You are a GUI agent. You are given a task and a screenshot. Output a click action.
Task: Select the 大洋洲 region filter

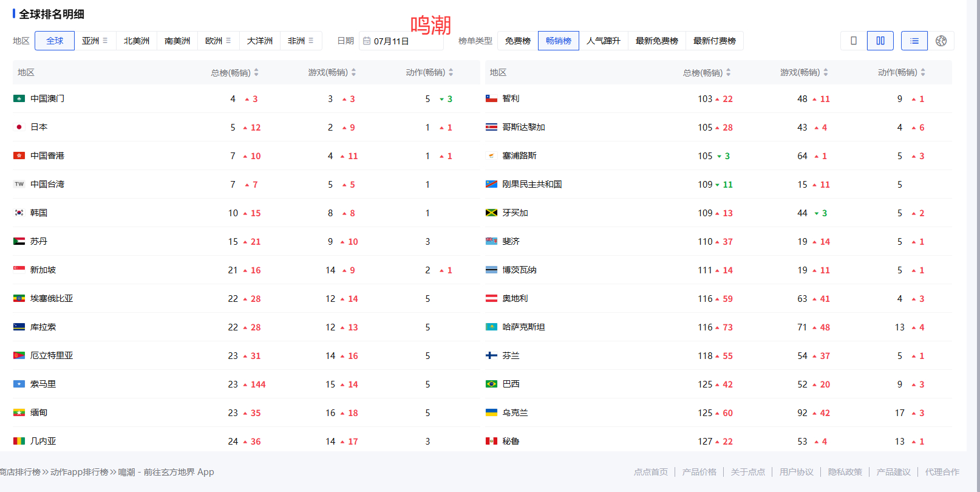260,41
